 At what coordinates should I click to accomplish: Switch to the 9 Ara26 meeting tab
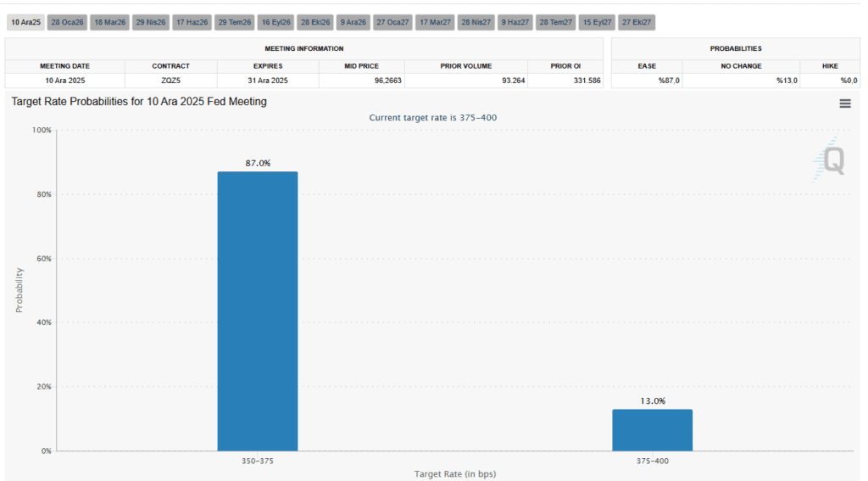(x=353, y=22)
